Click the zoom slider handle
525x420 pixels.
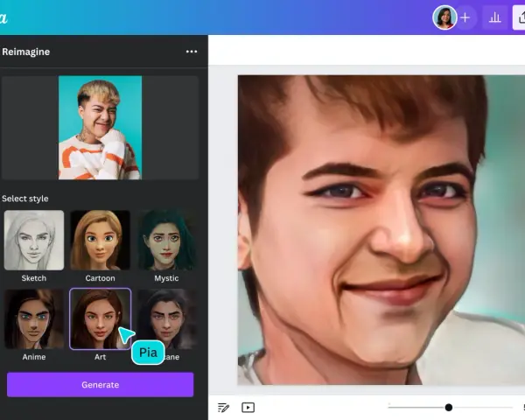[449, 407]
